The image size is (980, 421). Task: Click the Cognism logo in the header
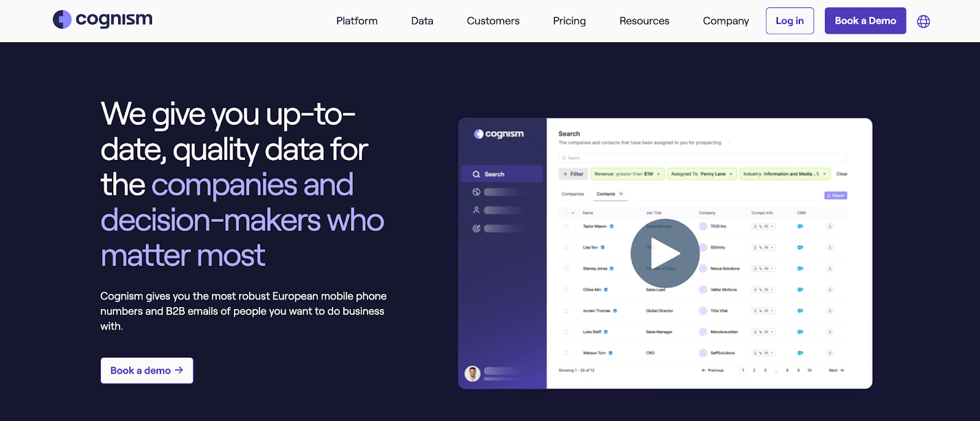[102, 20]
